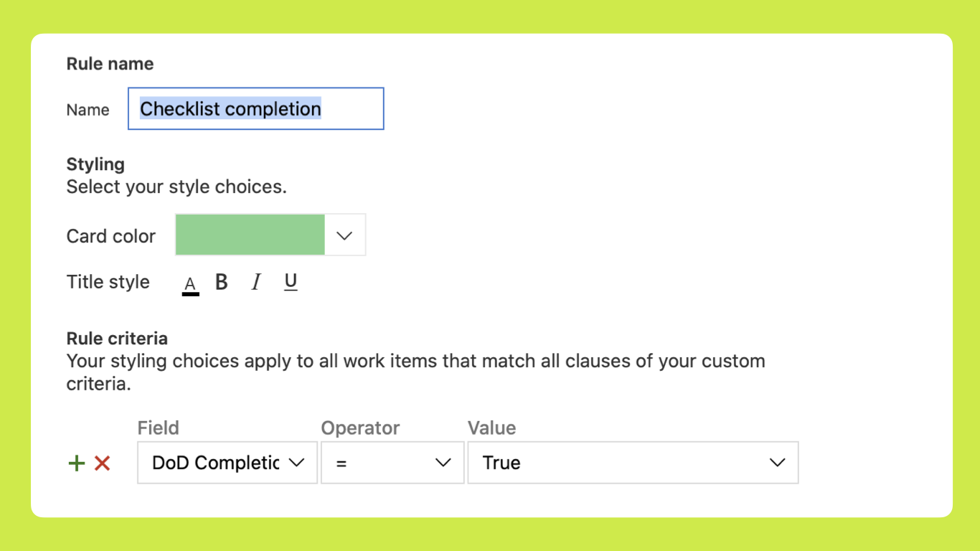Remove the clause with red X
Screen dimensions: 980x551
tap(103, 463)
